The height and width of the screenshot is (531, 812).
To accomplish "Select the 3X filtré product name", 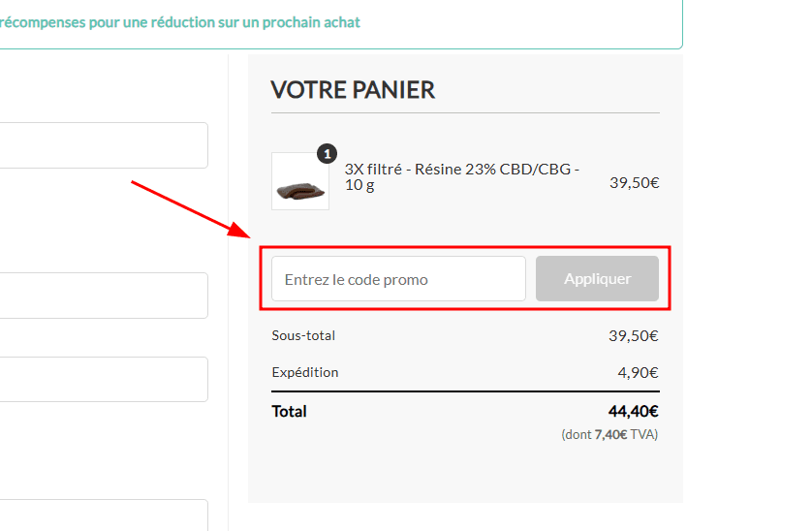I will (462, 176).
